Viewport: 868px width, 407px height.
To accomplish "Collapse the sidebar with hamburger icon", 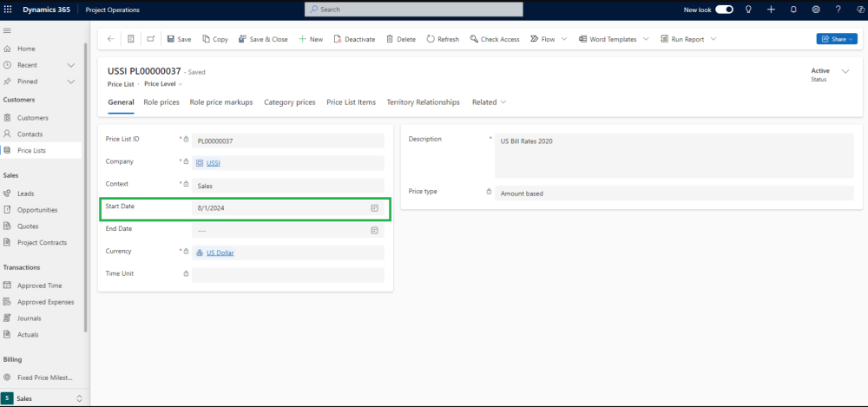I will 7,30.
